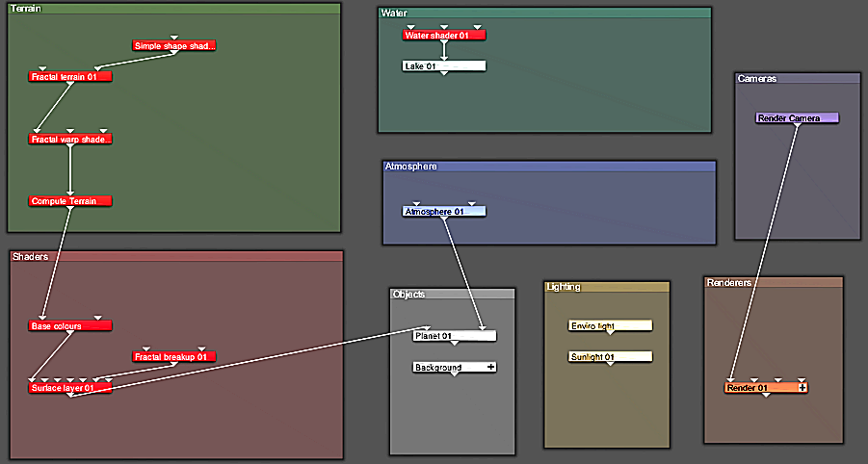Image resolution: width=868 pixels, height=464 pixels.
Task: Select the Atmosphere 01 node
Action: tap(443, 212)
